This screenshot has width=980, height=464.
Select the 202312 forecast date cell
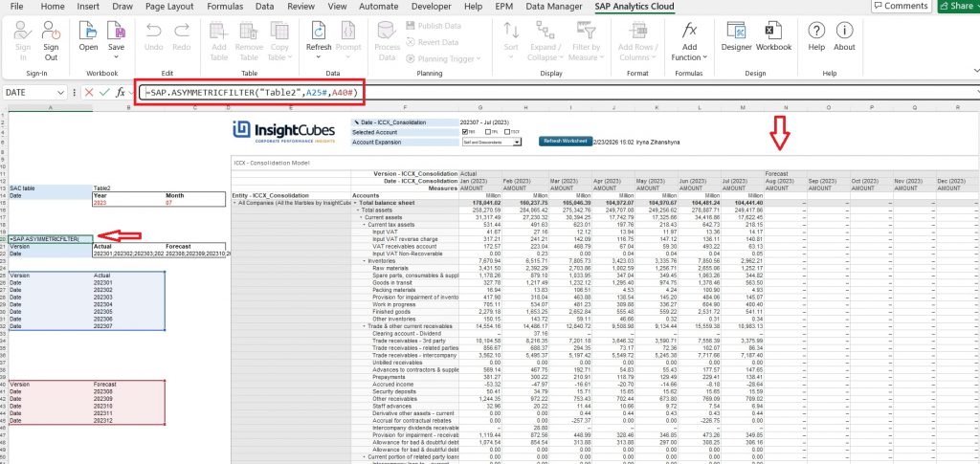coord(129,420)
